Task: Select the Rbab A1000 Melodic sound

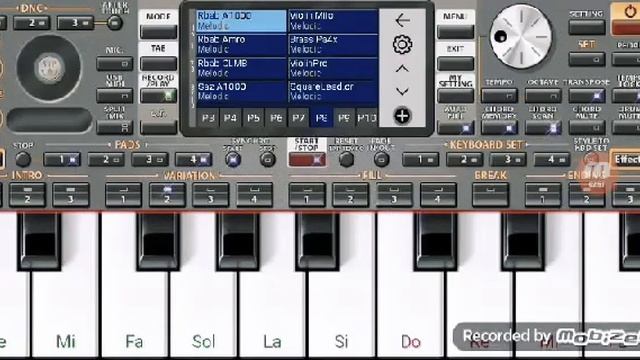Action: point(241,20)
